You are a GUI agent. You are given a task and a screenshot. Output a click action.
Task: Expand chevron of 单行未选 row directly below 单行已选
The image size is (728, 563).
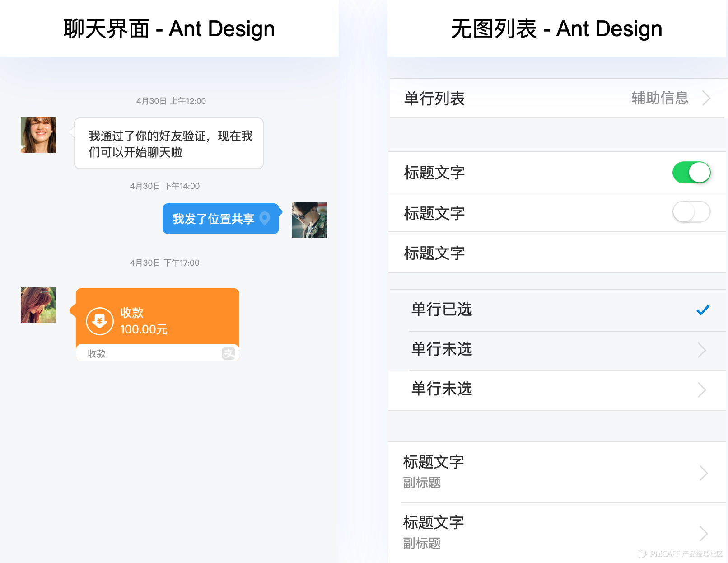(x=702, y=350)
